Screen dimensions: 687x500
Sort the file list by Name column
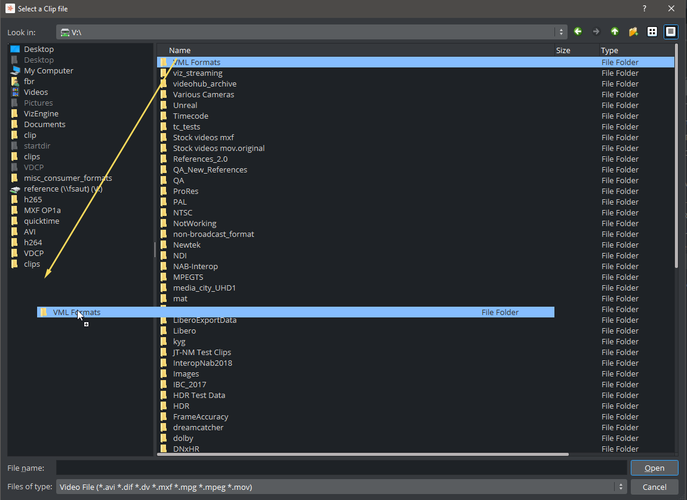click(x=180, y=50)
